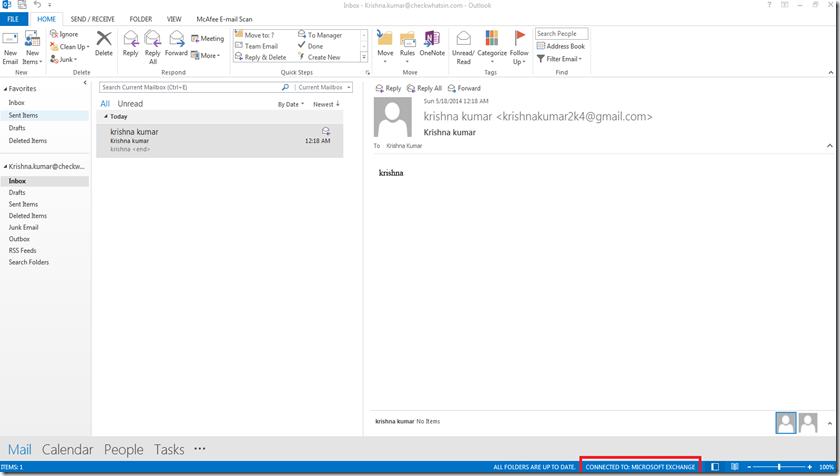Click Forward in the ribbon
840x476 pixels.
click(x=176, y=44)
